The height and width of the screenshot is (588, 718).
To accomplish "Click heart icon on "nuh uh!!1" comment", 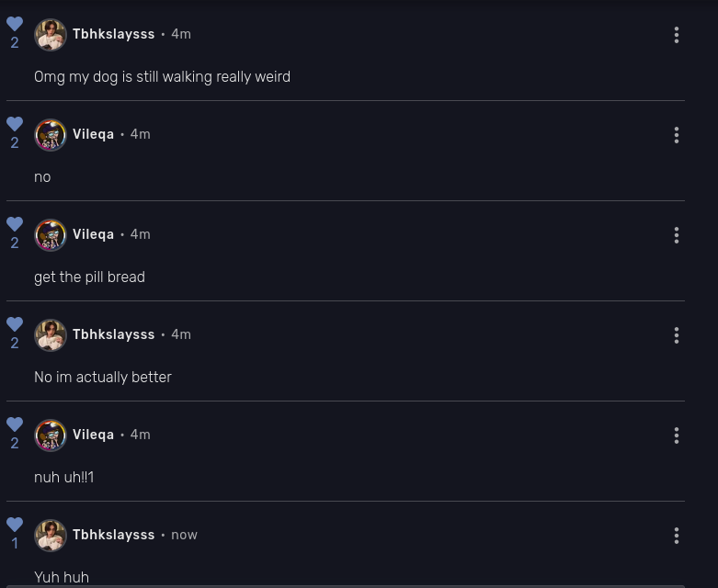I will point(15,425).
